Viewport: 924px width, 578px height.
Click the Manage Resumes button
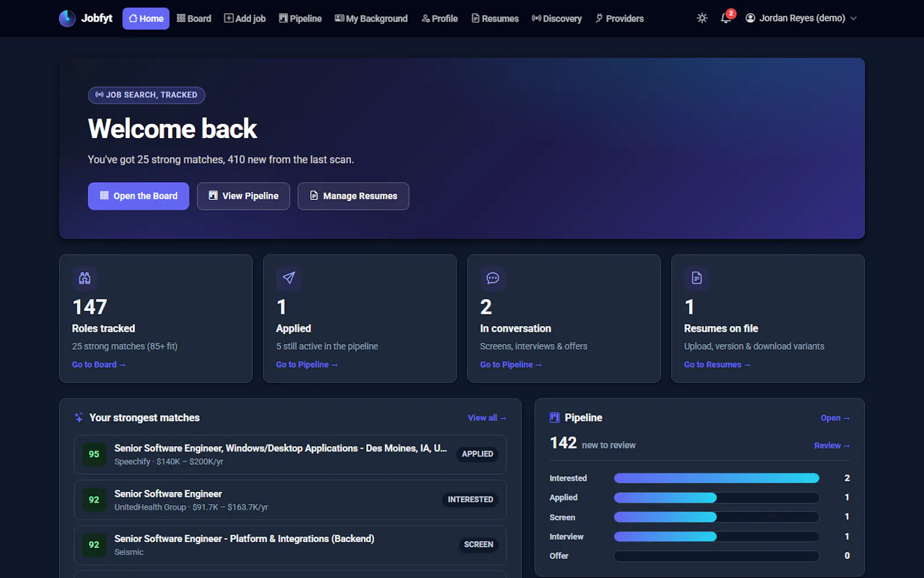point(353,196)
